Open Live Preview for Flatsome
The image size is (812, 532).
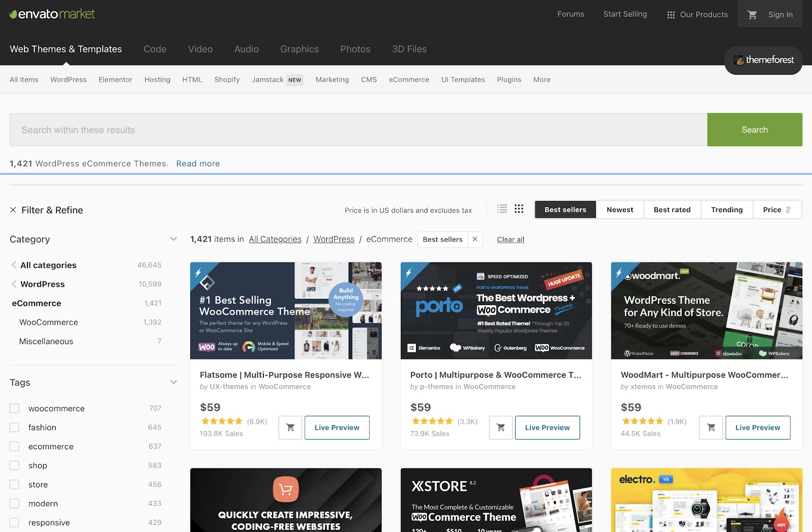tap(337, 427)
